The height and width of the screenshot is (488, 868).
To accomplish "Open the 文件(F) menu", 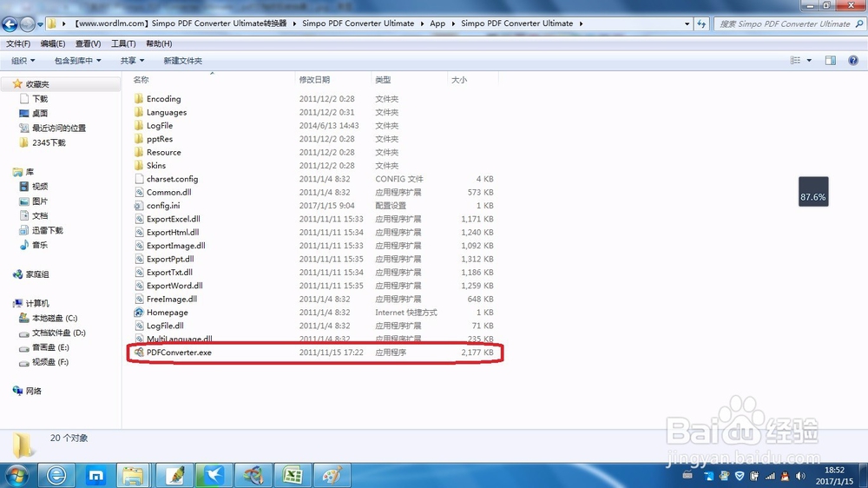I will click(17, 43).
